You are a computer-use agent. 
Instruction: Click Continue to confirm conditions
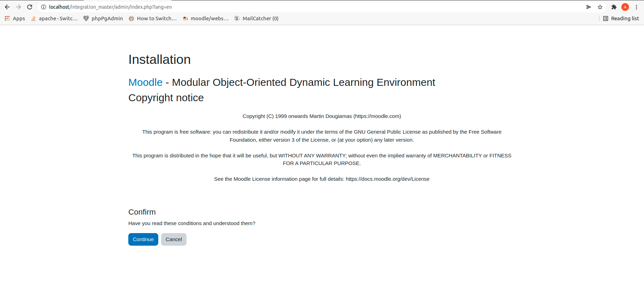pos(143,239)
